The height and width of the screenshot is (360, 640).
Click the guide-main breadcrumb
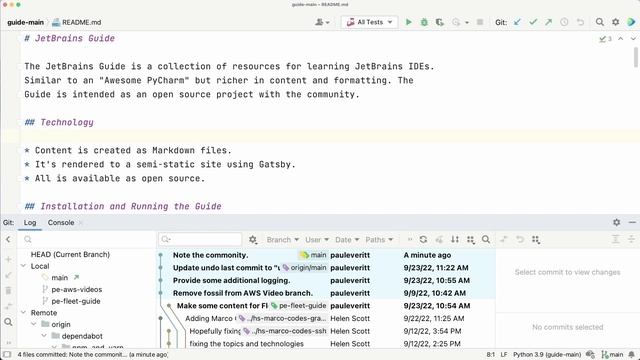25,22
